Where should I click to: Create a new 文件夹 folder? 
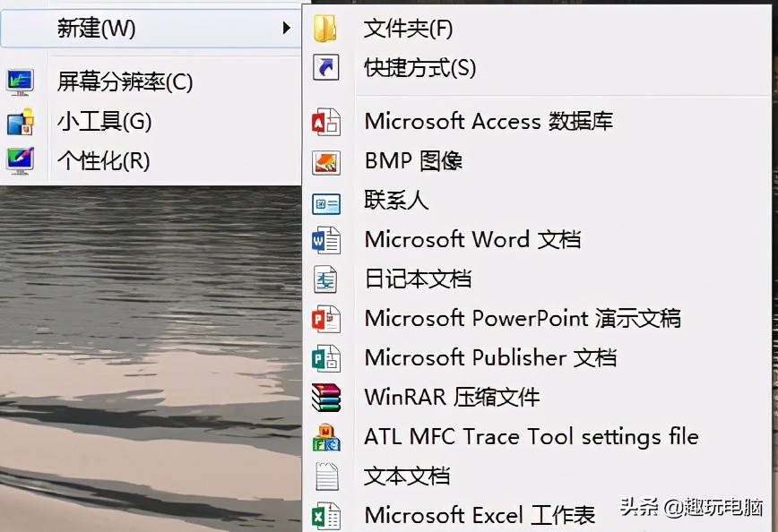click(408, 28)
